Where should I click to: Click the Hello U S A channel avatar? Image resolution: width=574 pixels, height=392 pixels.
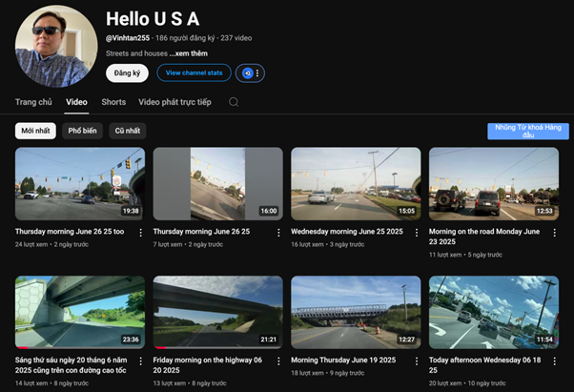[x=56, y=46]
